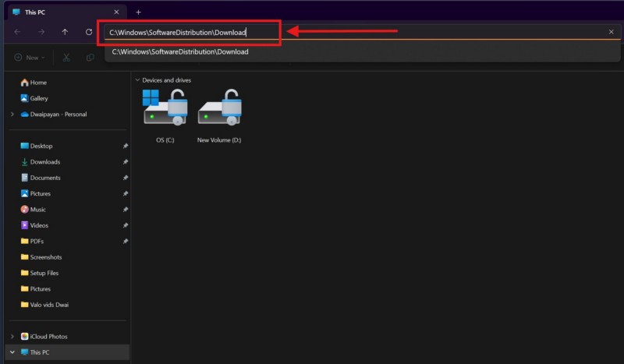Open a new tab with plus button
This screenshot has width=624, height=364.
pos(139,12)
